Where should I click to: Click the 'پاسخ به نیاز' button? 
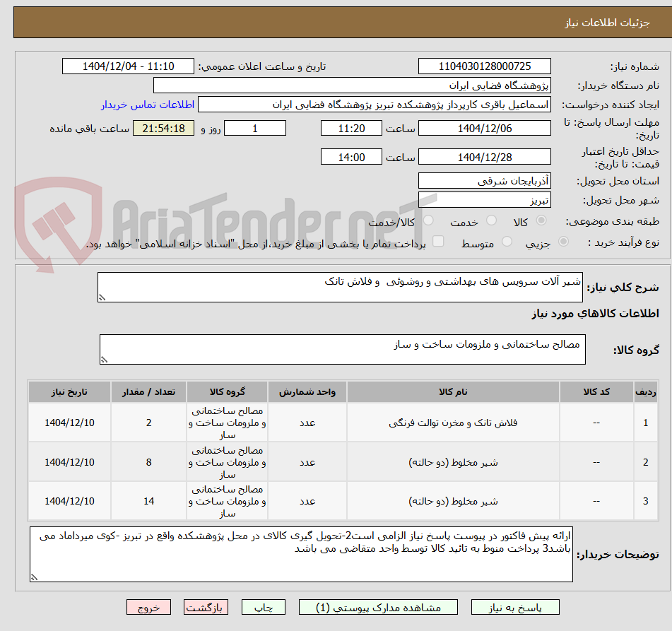click(x=515, y=608)
